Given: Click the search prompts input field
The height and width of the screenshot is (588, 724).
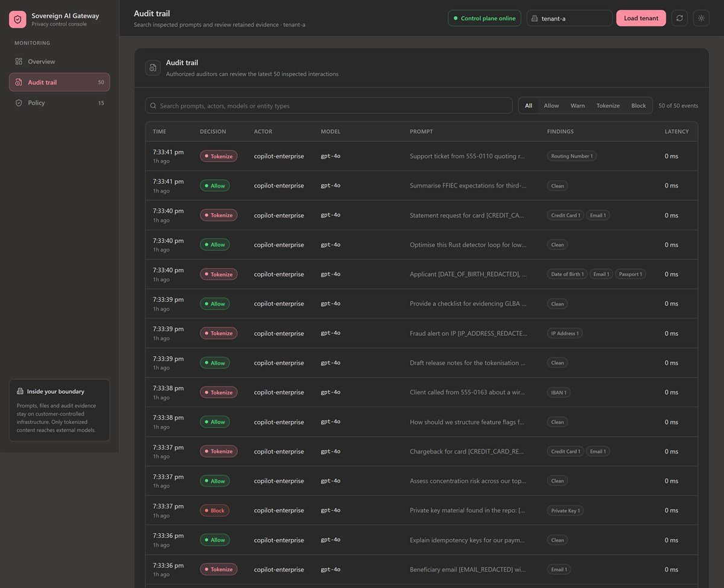Looking at the screenshot, I should [x=329, y=106].
